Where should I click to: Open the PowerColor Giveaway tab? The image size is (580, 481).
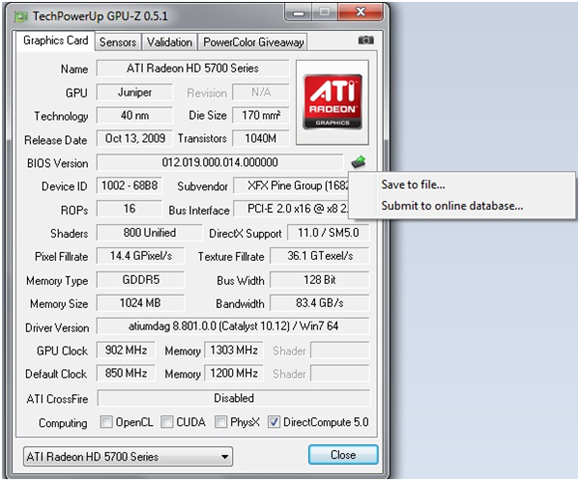[253, 42]
